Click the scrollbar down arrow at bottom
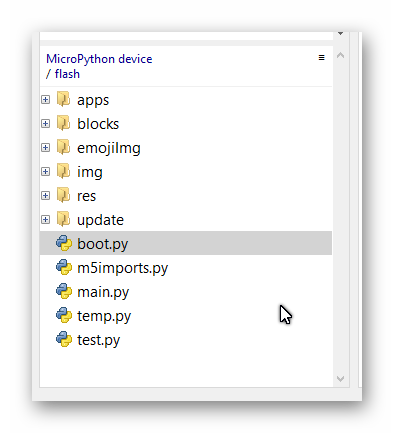This screenshot has width=394, height=433. (340, 379)
